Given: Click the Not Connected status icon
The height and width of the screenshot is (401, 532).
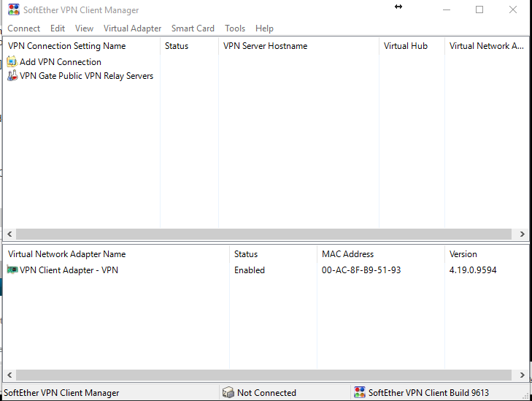Looking at the screenshot, I should [228, 392].
